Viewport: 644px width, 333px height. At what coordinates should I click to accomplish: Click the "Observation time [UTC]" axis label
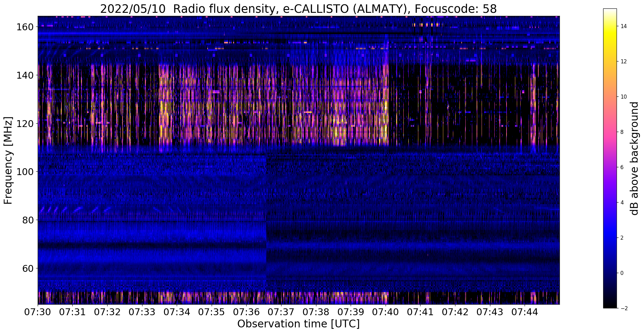pos(298,324)
